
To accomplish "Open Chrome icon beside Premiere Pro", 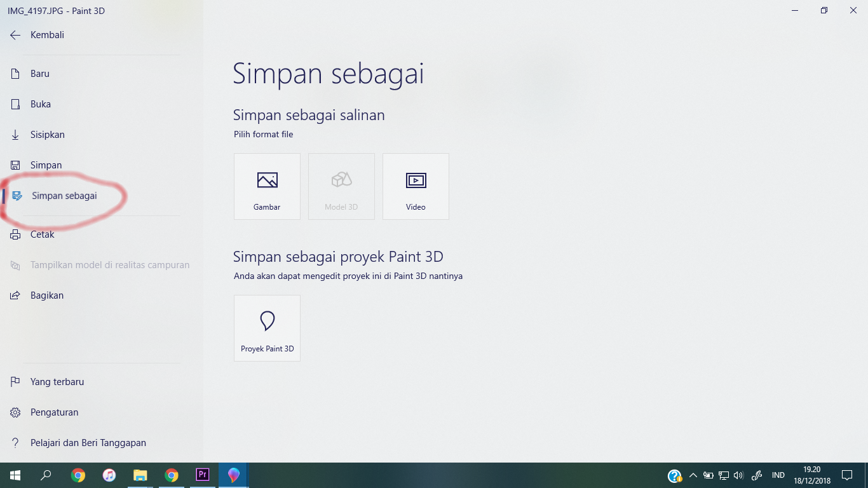I will pyautogui.click(x=172, y=475).
